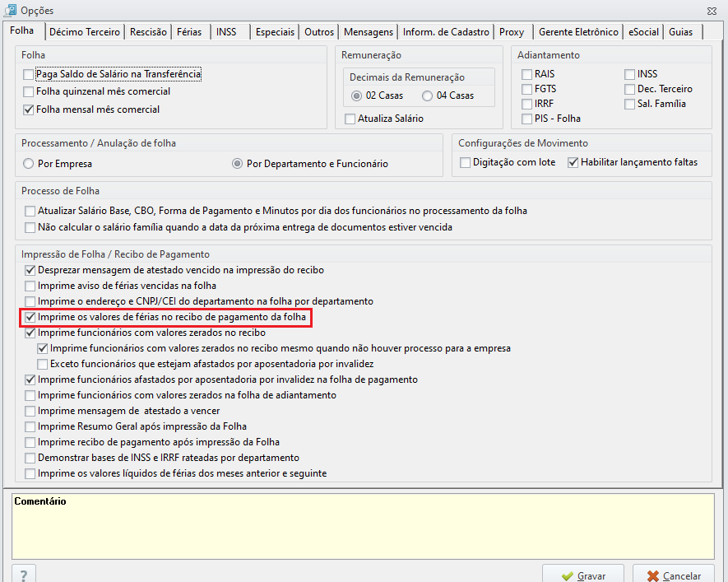Uncheck Imprime funcionários afastados por aposentadoria por invalidez
Image resolution: width=728 pixels, height=582 pixels.
[30, 380]
